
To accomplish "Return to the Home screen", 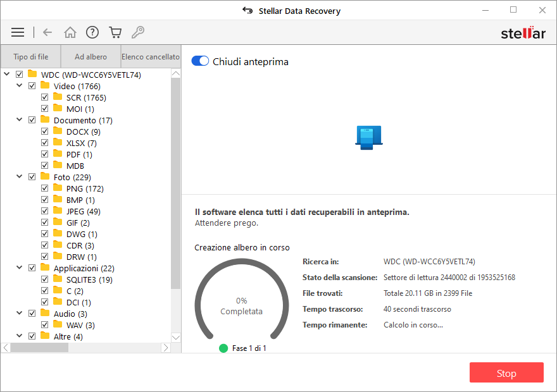I will click(70, 32).
